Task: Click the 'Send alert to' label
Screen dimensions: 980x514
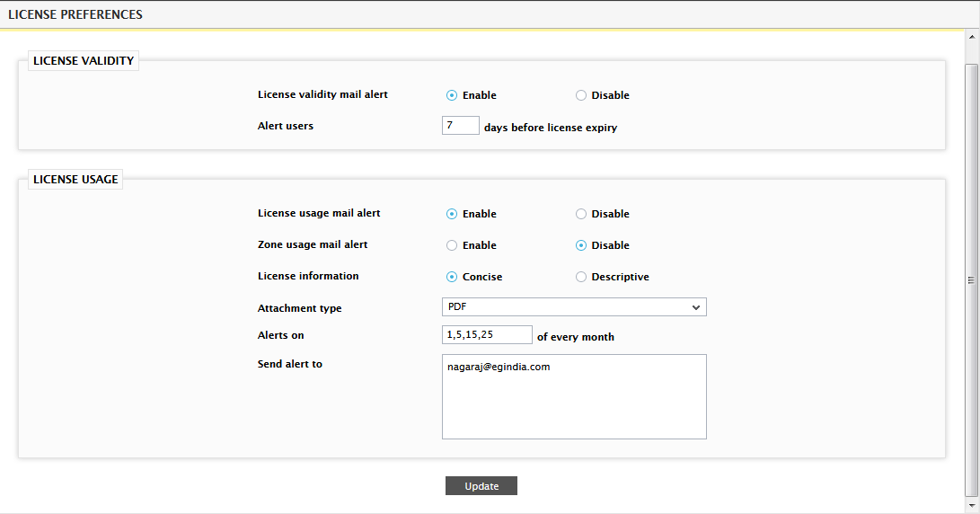Action: coord(290,364)
